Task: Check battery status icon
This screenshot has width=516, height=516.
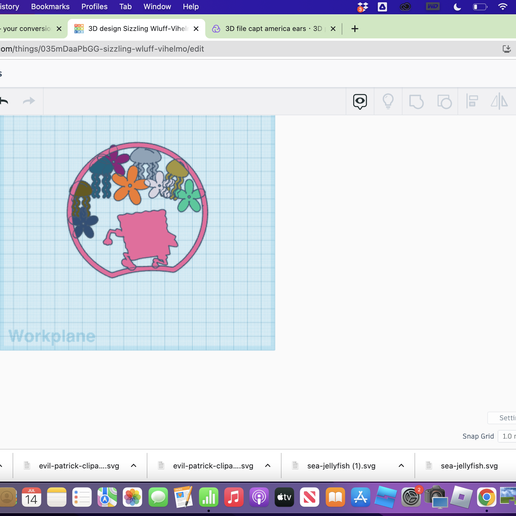Action: pyautogui.click(x=480, y=7)
